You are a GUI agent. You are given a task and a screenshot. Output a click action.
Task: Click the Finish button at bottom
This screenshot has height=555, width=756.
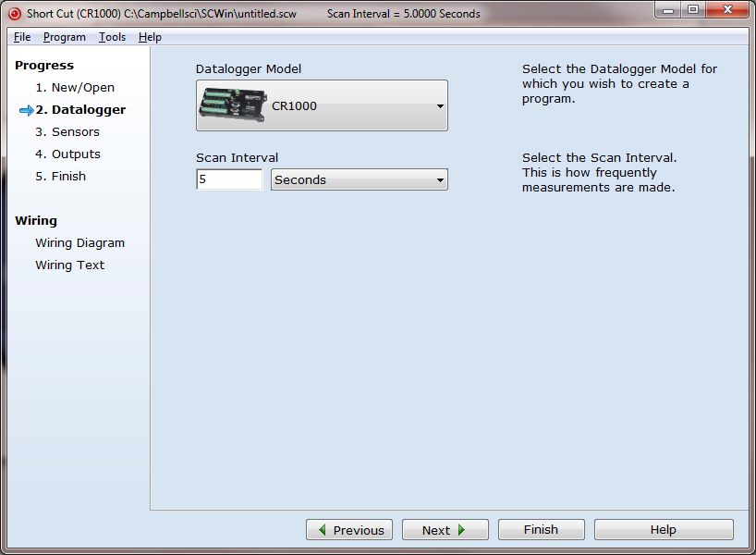541,530
